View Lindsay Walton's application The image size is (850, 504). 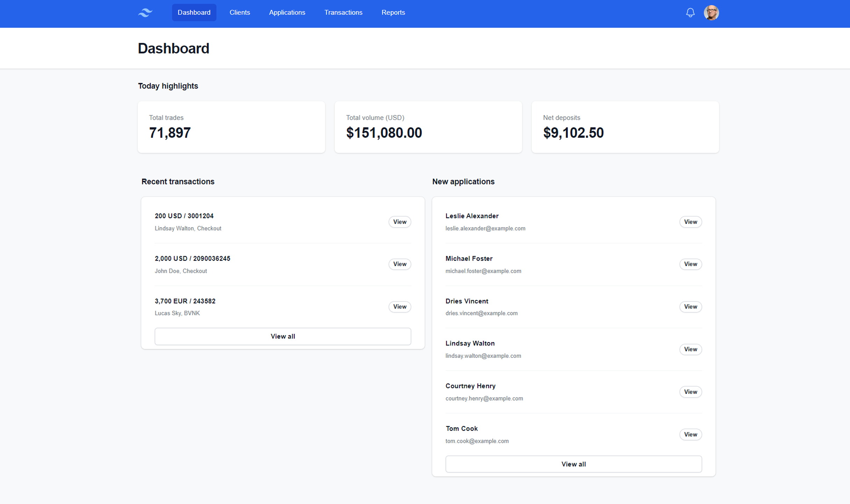[x=690, y=349]
